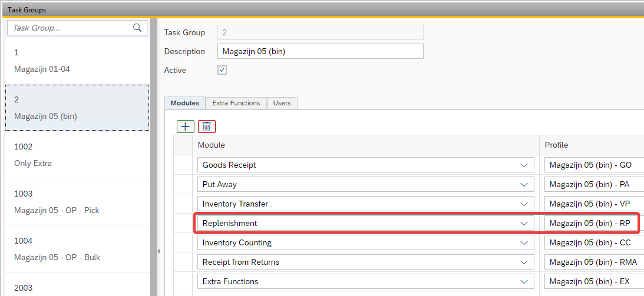This screenshot has width=644, height=296.
Task: Switch to the Extra Functions tab
Action: coord(236,103)
